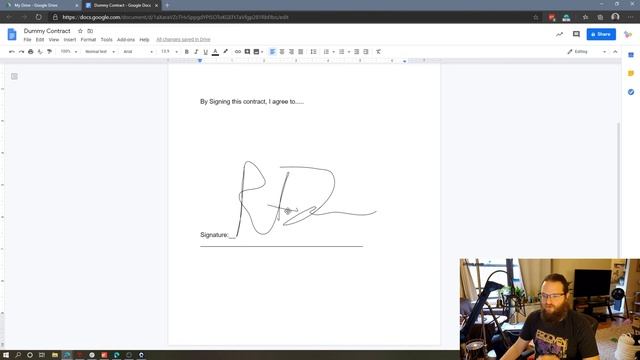This screenshot has height=360, width=640.
Task: Open File Explorer from the taskbar
Action: pos(55,355)
